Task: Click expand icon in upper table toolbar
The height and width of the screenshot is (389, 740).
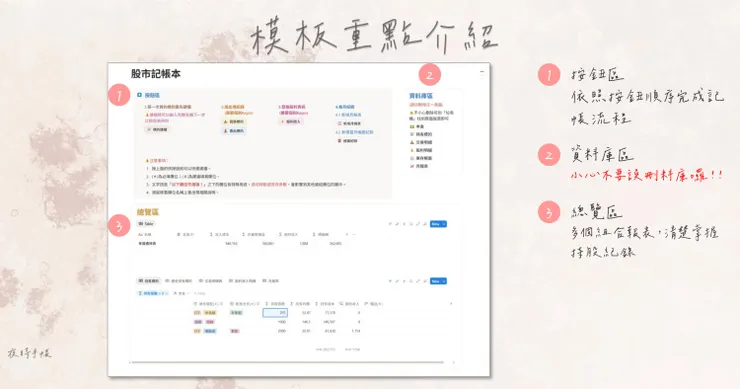Action: coord(418,224)
